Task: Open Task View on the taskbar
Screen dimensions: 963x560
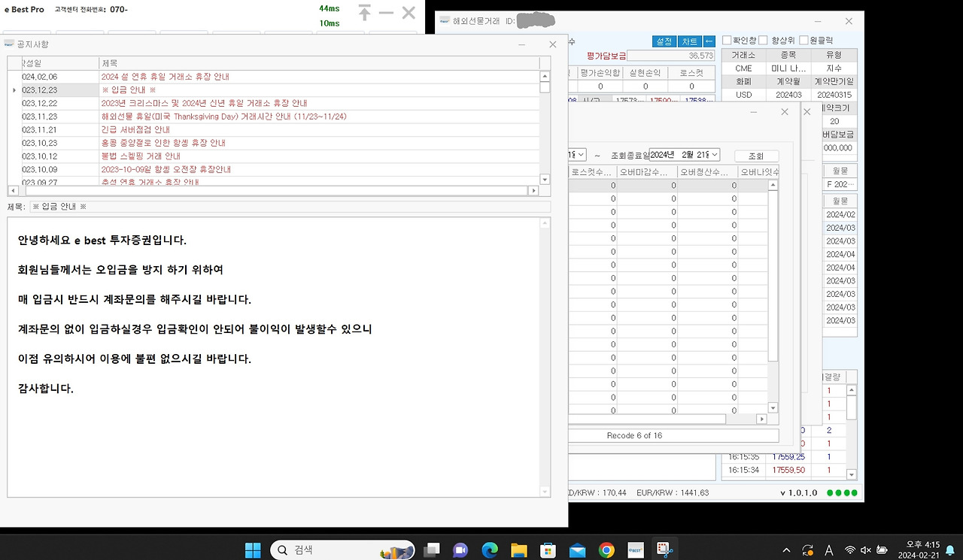Action: point(432,550)
